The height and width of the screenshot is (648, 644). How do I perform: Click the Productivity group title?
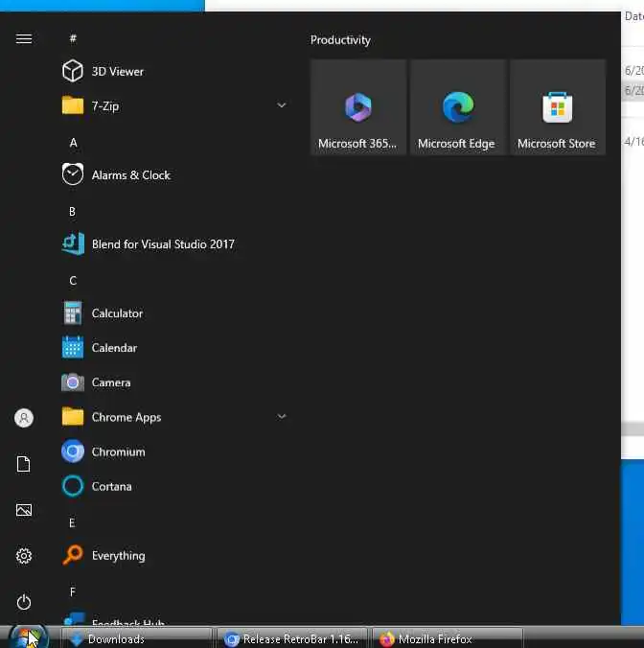coord(340,40)
